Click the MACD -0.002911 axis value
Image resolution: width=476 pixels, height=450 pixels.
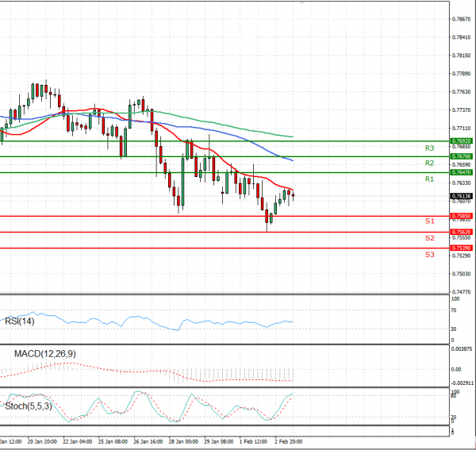pyautogui.click(x=463, y=383)
